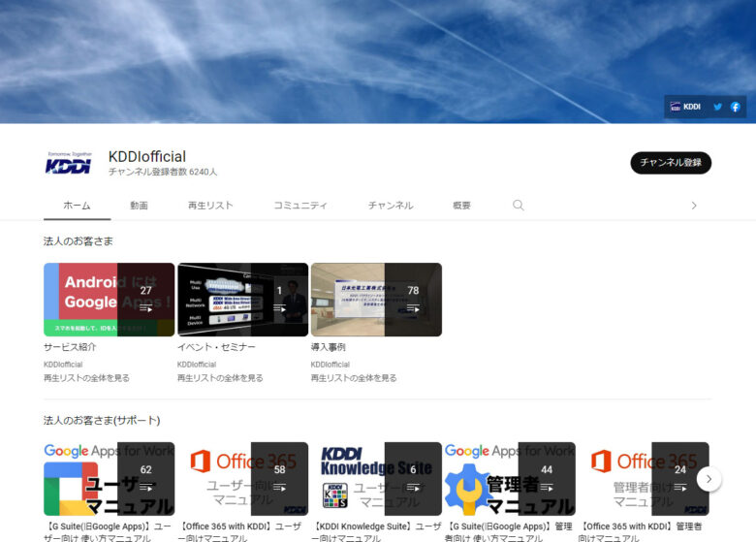The height and width of the screenshot is (542, 756).
Task: Open the KDDI Knowledge Suite playlist thumbnail
Action: click(x=376, y=479)
